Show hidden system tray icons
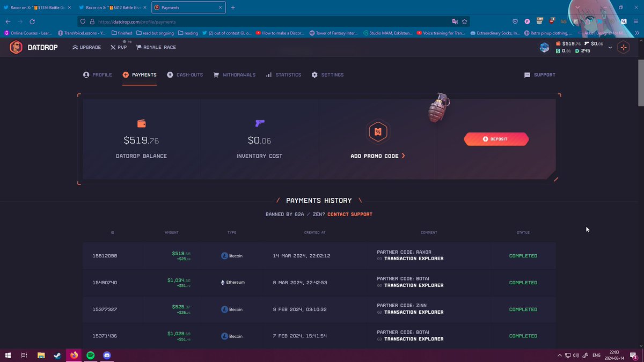The image size is (644, 362). (x=560, y=355)
